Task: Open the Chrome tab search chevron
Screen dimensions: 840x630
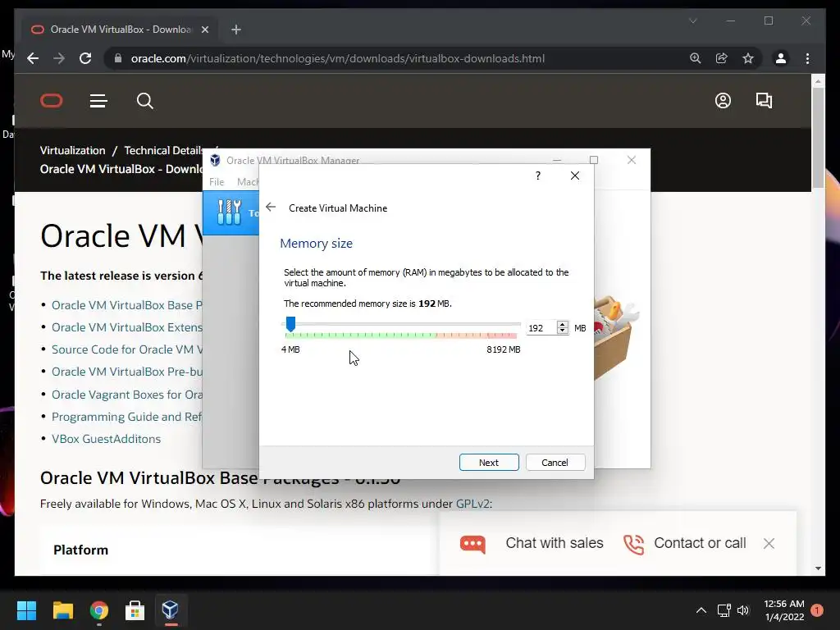Action: tap(692, 21)
